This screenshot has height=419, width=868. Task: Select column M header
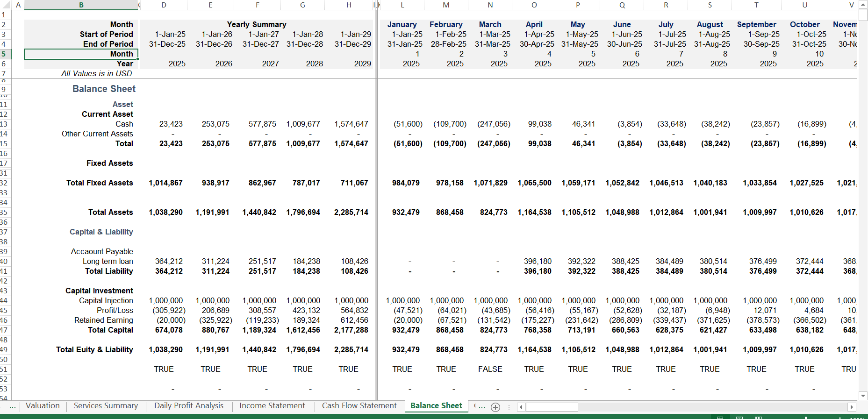[446, 5]
